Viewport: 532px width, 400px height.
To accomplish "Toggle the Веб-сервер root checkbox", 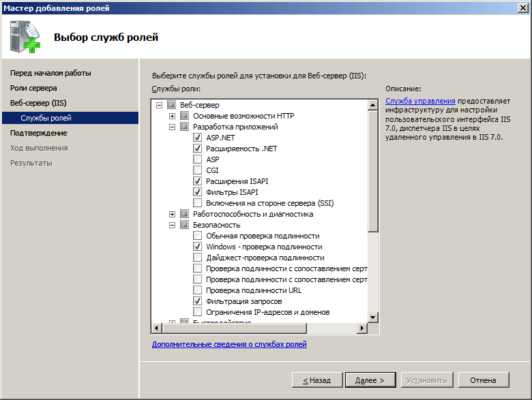I will (x=171, y=105).
